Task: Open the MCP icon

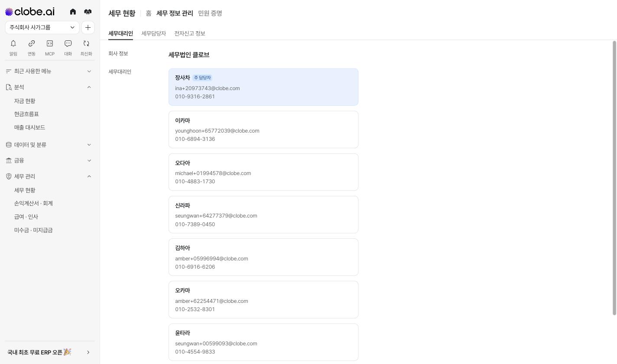Action: [50, 48]
